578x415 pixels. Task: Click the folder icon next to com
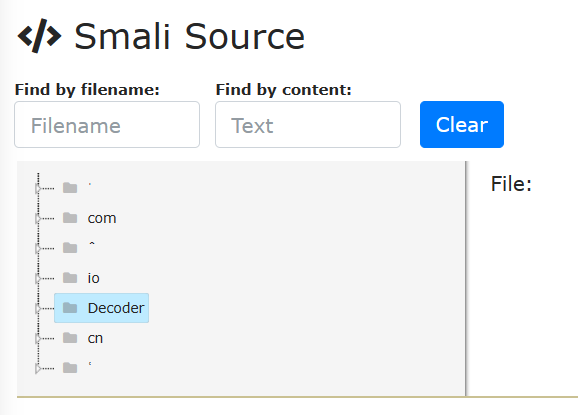pos(70,218)
